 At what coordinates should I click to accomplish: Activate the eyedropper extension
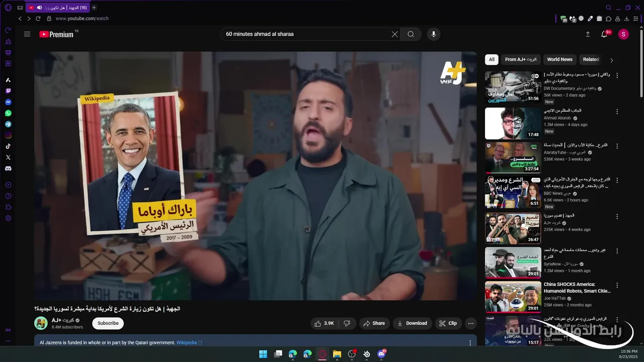(x=590, y=19)
